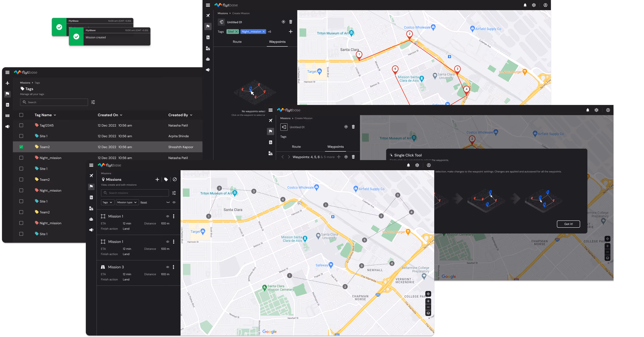Viewport: 644px width, 337px height.
Task: Zoom in on the bottom missions map
Action: pos(428,301)
